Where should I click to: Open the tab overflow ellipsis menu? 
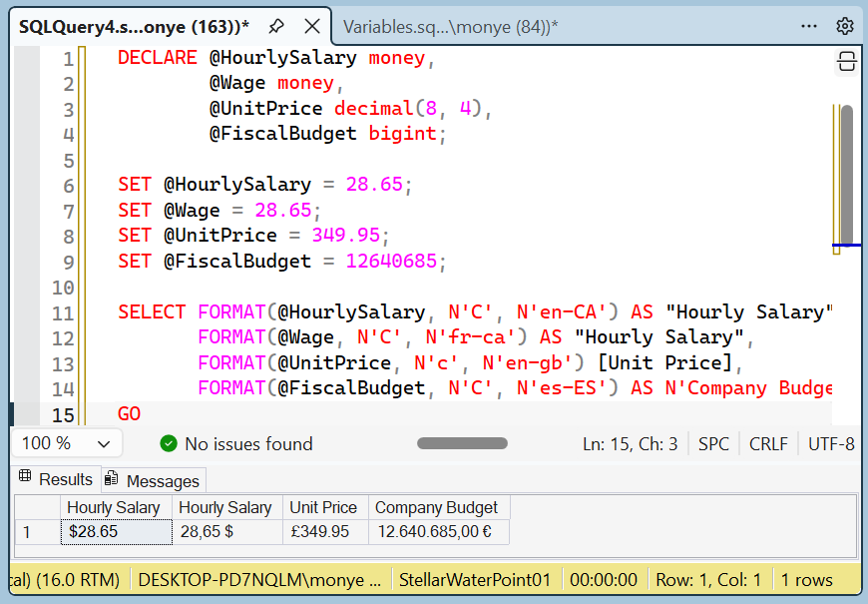point(809,26)
